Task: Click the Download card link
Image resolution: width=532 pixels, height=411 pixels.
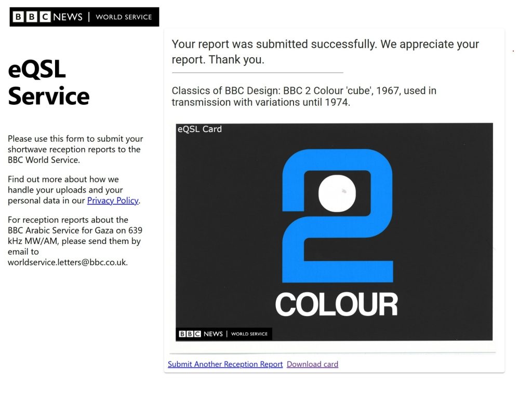Action: click(x=312, y=364)
